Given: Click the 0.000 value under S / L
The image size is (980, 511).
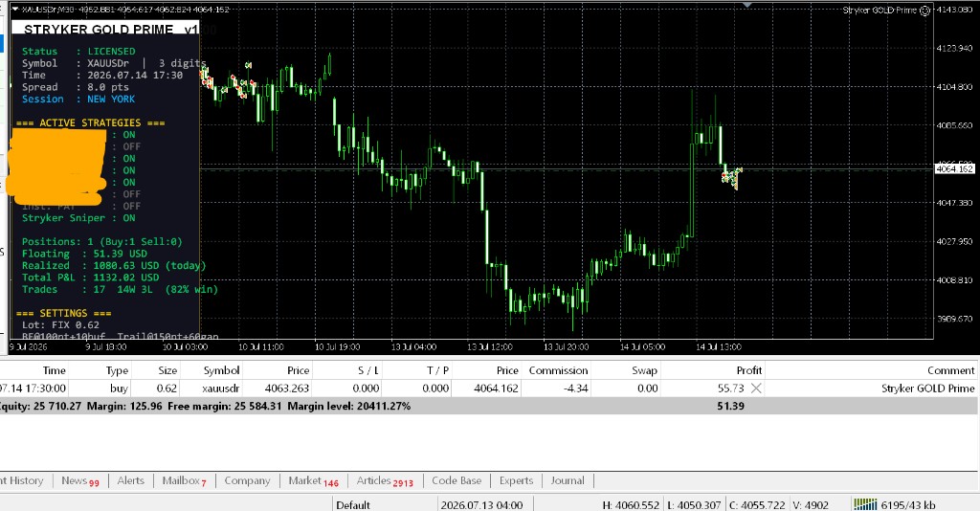Looking at the screenshot, I should coord(366,388).
